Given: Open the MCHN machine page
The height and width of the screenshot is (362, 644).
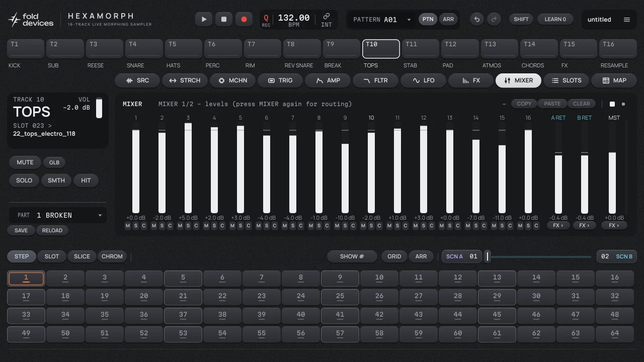Looking at the screenshot, I should (232, 80).
